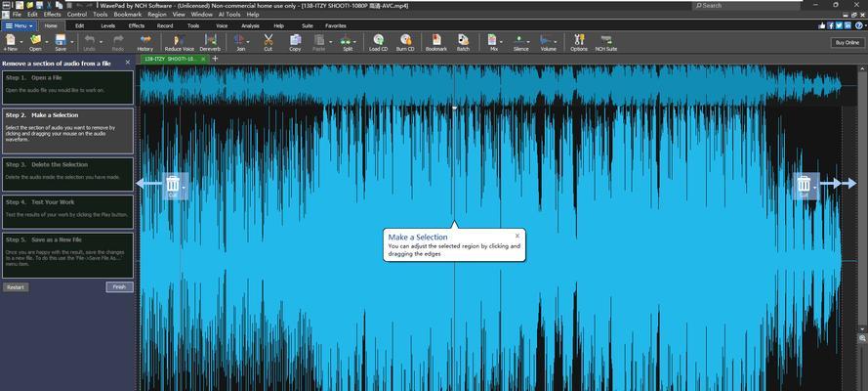868x391 pixels.
Task: Click the thumbs-up like icon
Action: coord(822,25)
